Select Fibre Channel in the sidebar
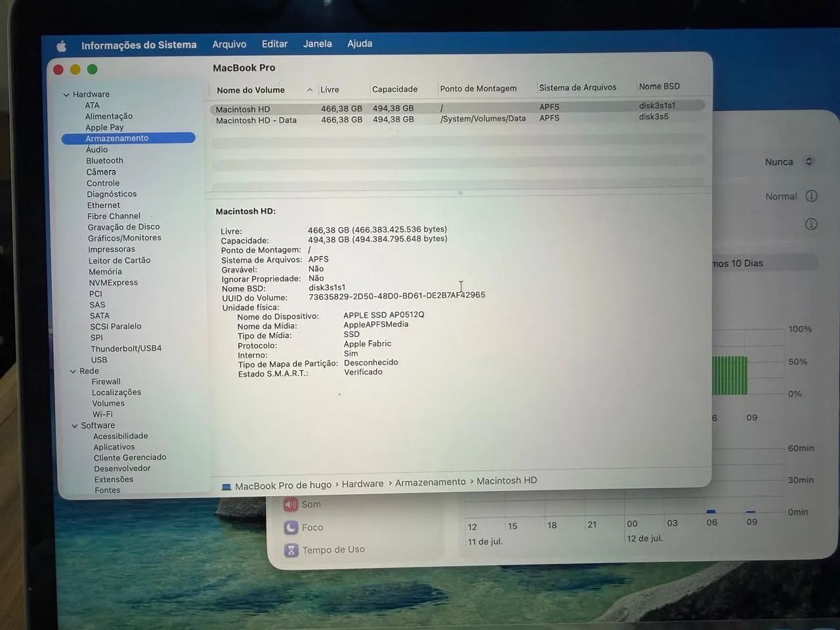 point(114,216)
